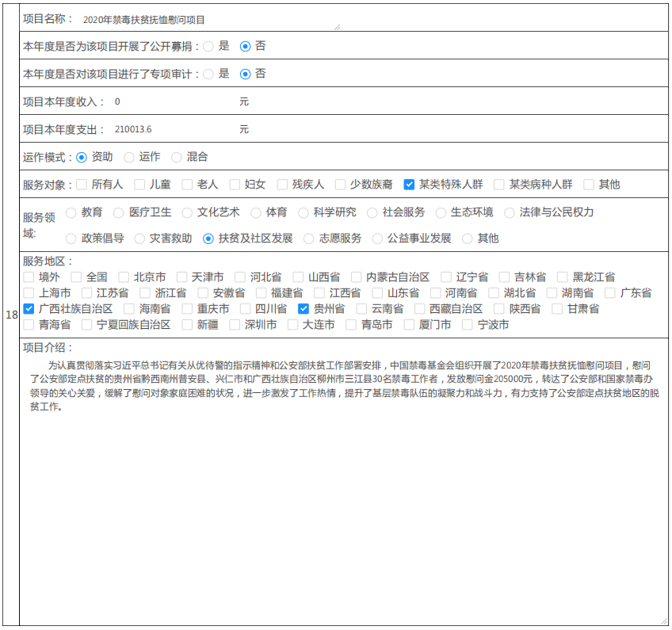Viewport: 672px width, 630px height.
Task: Select '医疗卫生' service field option
Action: point(119,212)
